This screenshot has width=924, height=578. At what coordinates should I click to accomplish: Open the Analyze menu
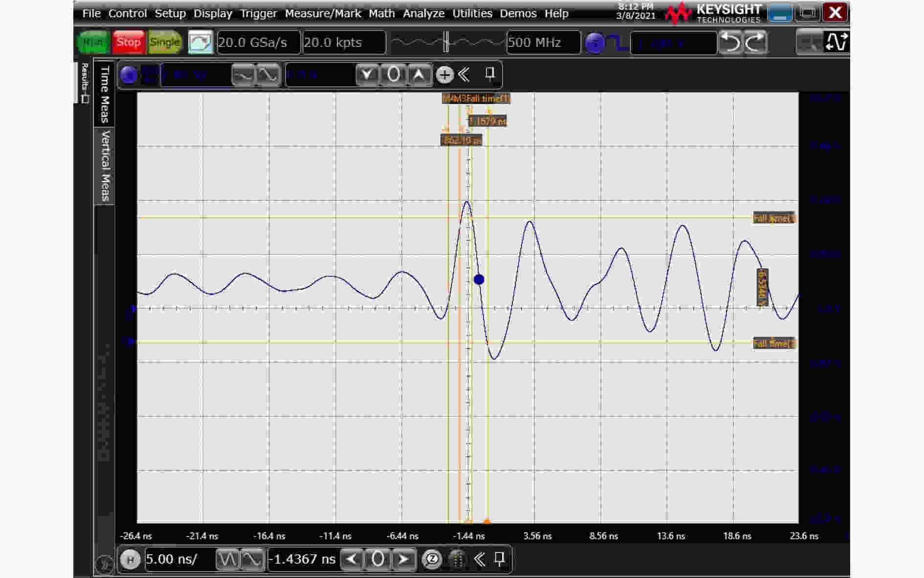pyautogui.click(x=424, y=13)
